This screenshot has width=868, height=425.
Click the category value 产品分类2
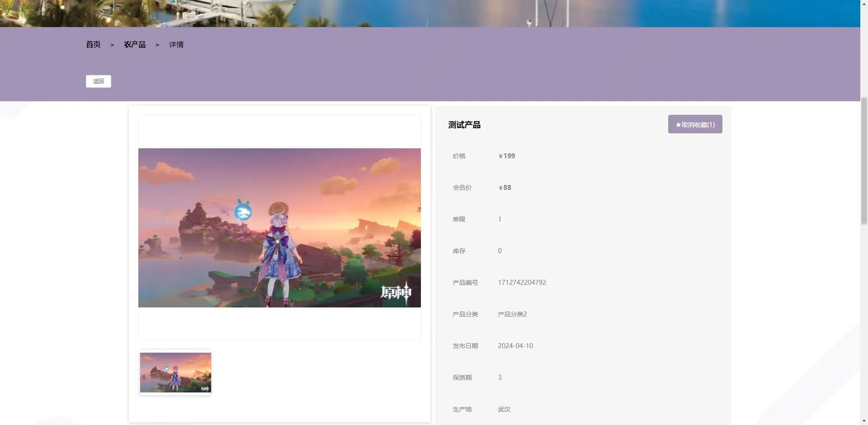pyautogui.click(x=512, y=314)
